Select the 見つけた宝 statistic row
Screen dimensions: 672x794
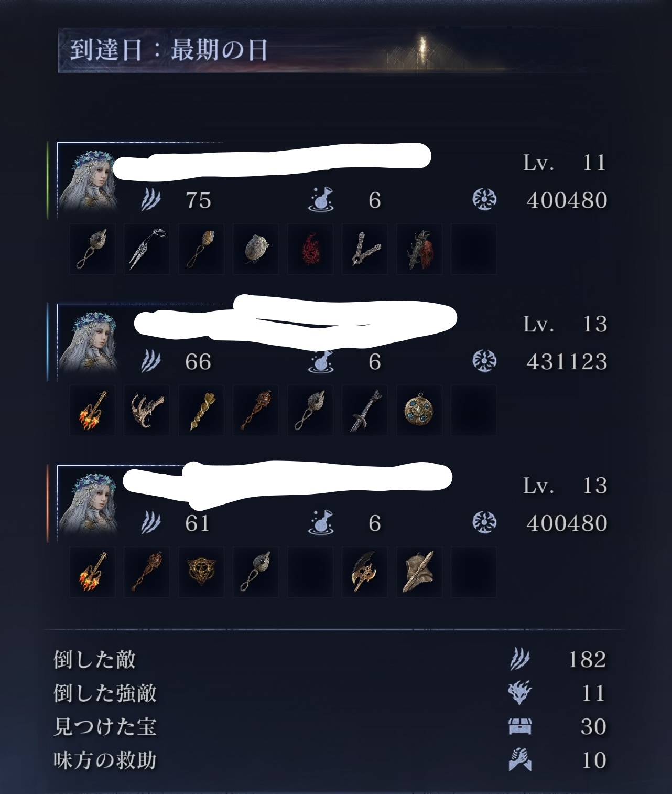tap(330, 727)
